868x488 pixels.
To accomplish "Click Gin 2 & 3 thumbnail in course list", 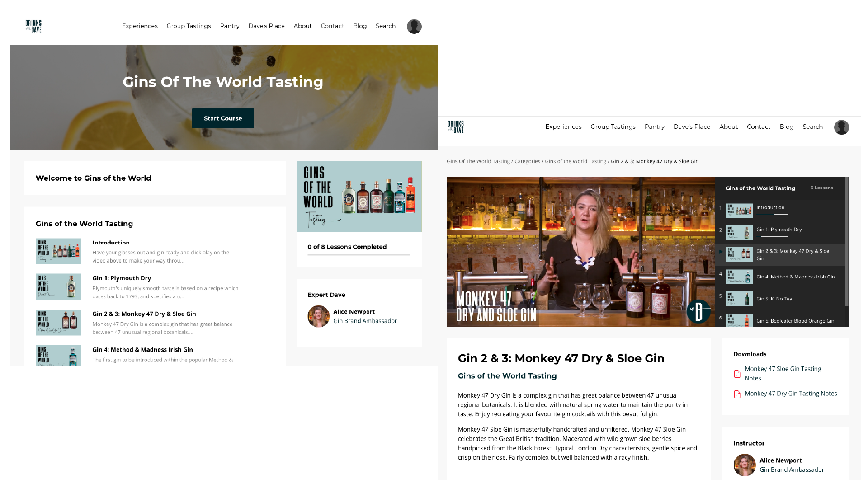I will coord(58,322).
